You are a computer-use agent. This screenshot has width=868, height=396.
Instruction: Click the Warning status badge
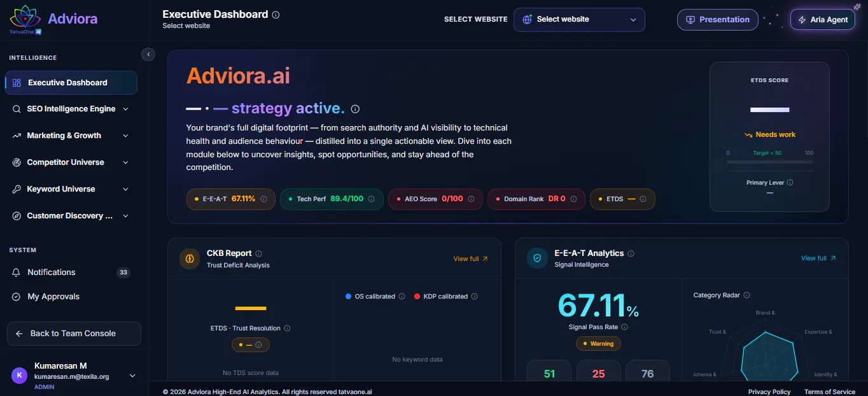click(x=598, y=344)
